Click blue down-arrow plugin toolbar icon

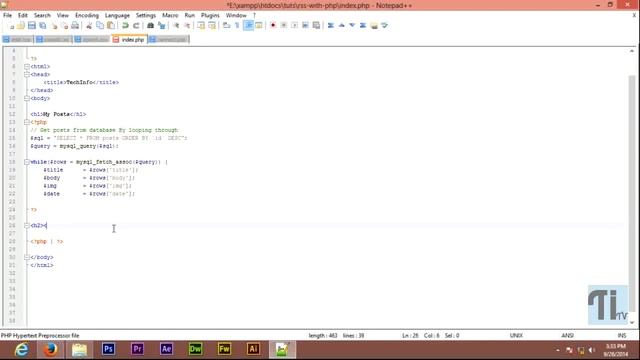(x=352, y=26)
